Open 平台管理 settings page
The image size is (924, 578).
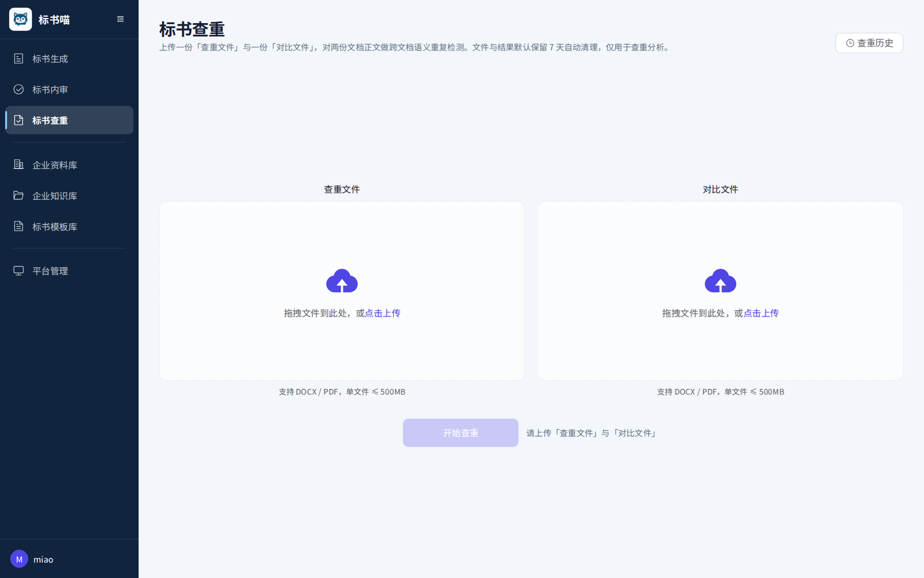tap(69, 271)
